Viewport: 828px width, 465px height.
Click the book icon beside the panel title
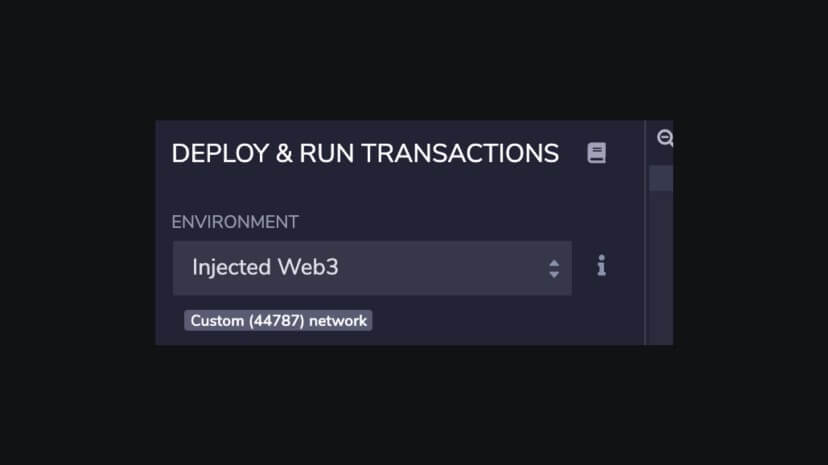click(596, 153)
